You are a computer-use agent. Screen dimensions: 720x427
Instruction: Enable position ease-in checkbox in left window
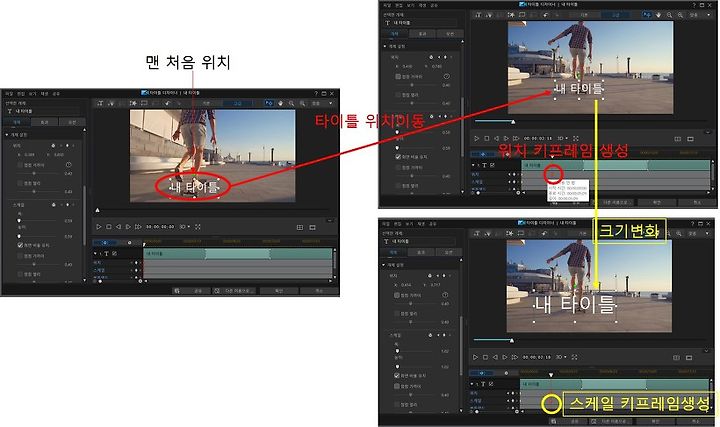click(x=20, y=164)
